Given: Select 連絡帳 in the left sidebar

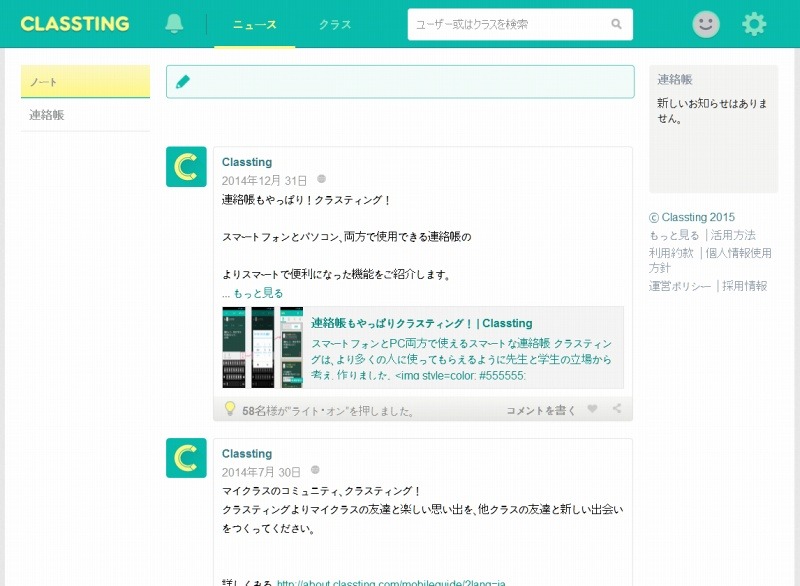Looking at the screenshot, I should (x=85, y=115).
